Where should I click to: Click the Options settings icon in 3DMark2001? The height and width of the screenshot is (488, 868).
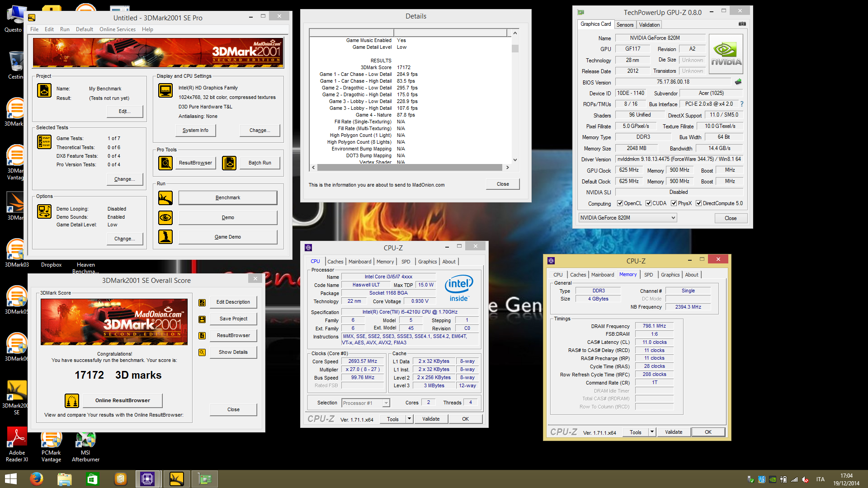(44, 211)
